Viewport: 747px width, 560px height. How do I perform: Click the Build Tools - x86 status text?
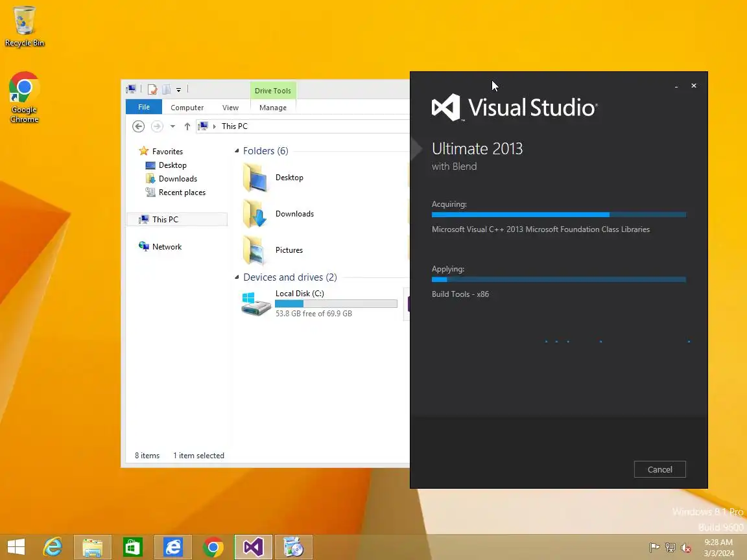tap(460, 294)
